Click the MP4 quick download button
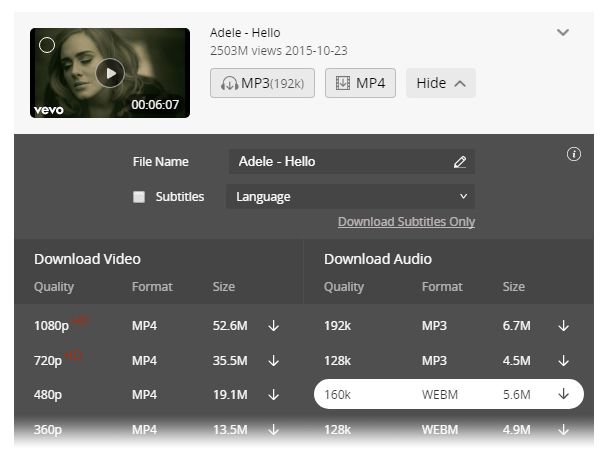Screen dimensions: 610x456 [360, 83]
